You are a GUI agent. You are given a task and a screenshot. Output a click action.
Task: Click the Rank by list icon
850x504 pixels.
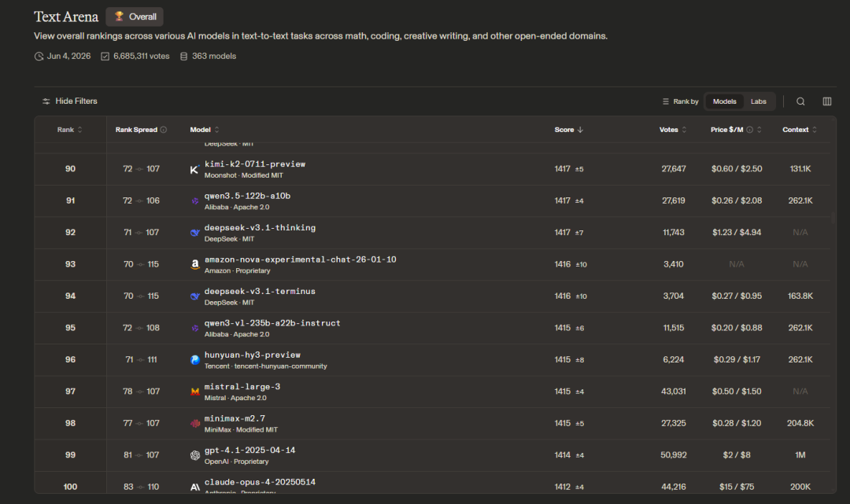tap(666, 101)
